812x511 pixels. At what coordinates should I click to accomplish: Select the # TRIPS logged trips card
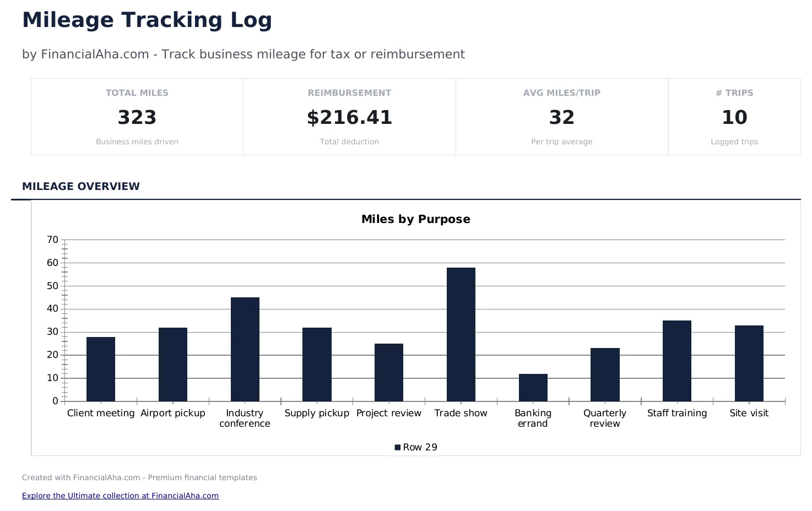point(734,116)
